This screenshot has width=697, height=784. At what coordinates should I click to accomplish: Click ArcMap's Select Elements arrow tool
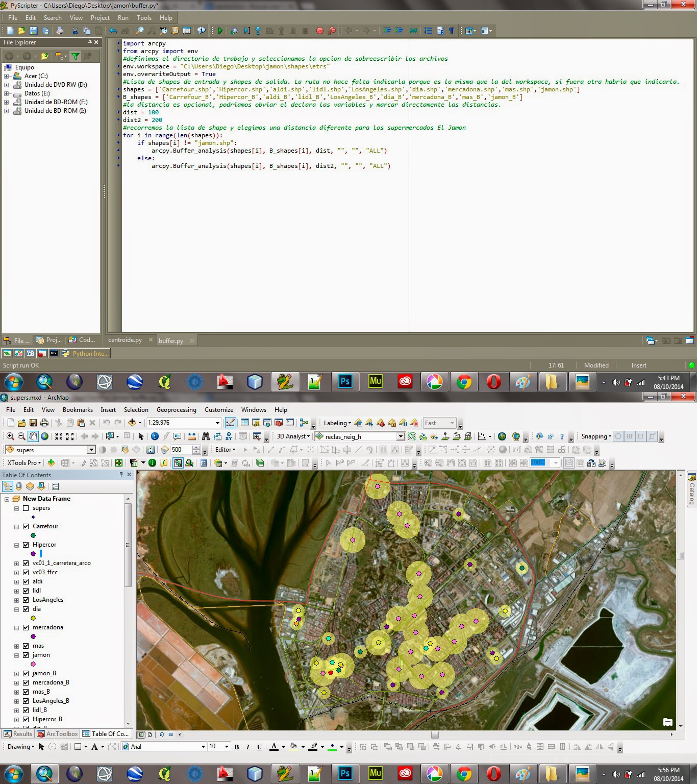click(x=141, y=436)
